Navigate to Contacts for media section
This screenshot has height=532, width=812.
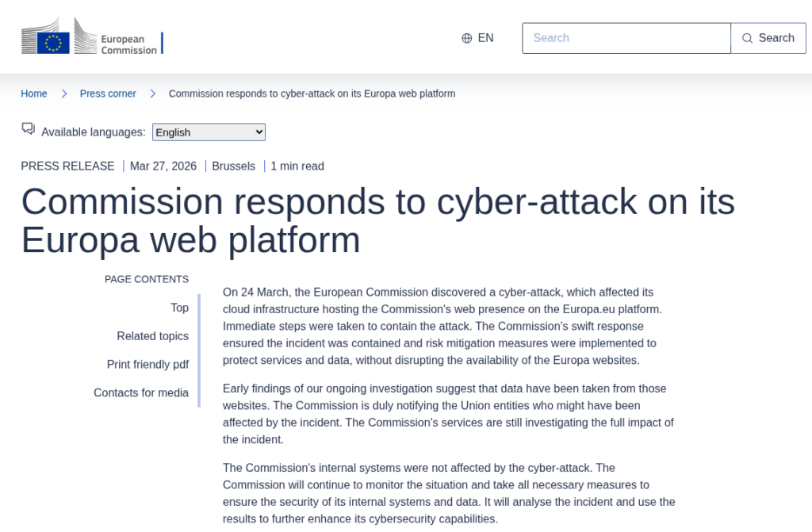141,393
